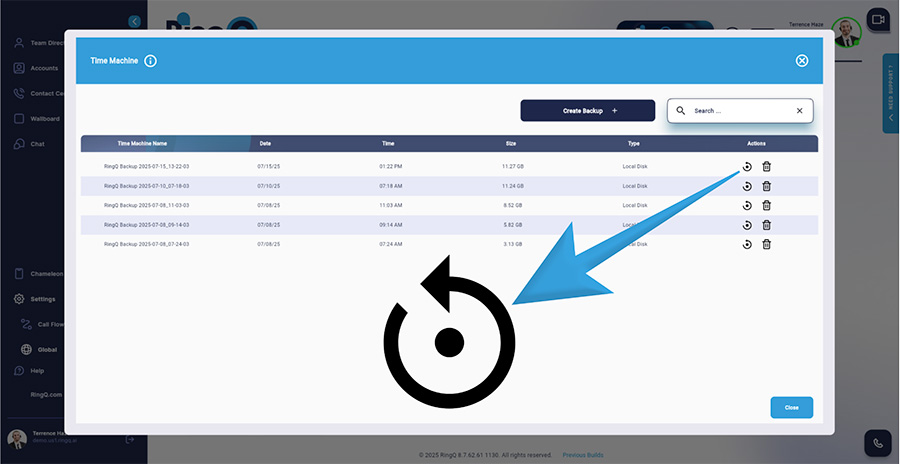Restore the 8.52 GB backup
Screen dimensions: 900x464
coord(747,205)
